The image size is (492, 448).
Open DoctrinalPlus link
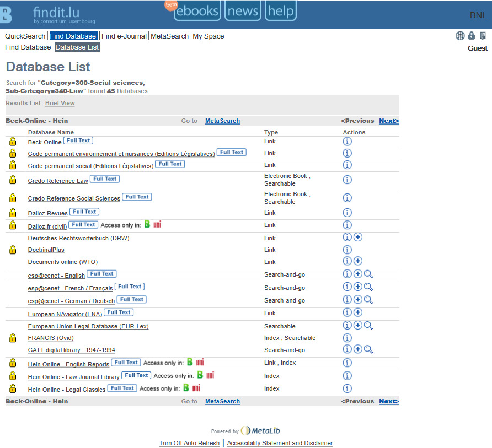46,250
